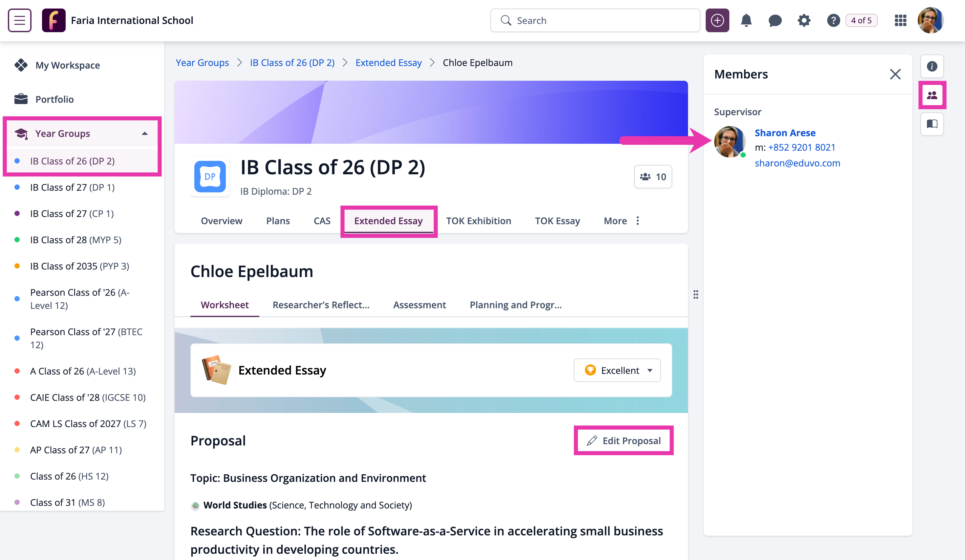Click the Chloe Epelbaum student heading
965x560 pixels.
(251, 271)
